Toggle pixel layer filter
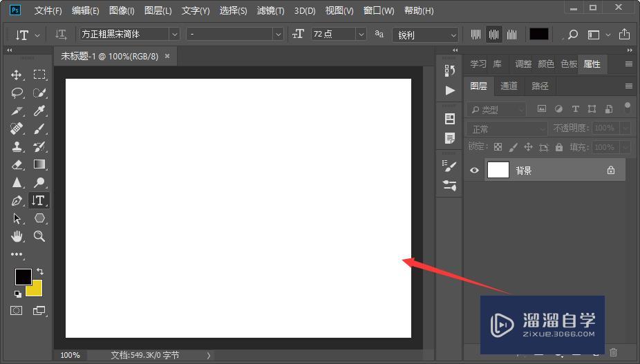Image resolution: width=640 pixels, height=364 pixels. click(542, 108)
